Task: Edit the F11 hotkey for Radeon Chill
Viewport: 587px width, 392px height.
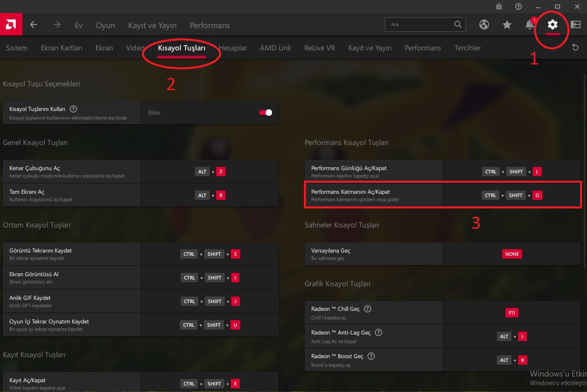Action: 512,313
